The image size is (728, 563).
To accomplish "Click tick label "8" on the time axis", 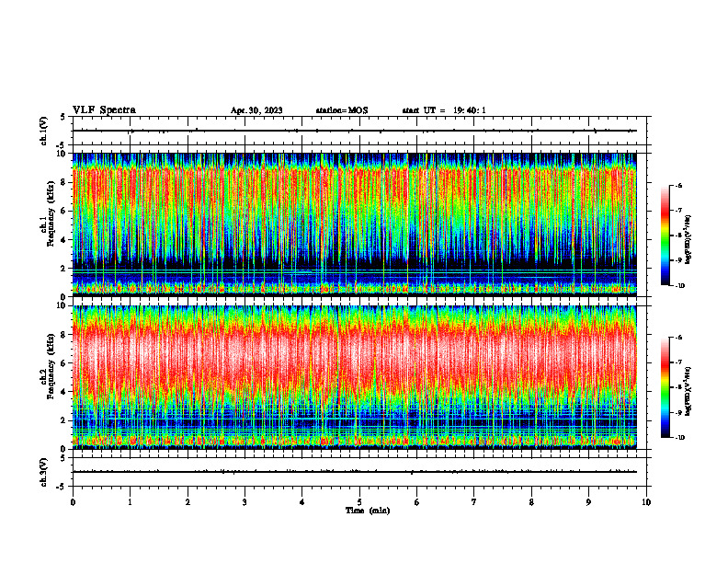I will [x=531, y=502].
